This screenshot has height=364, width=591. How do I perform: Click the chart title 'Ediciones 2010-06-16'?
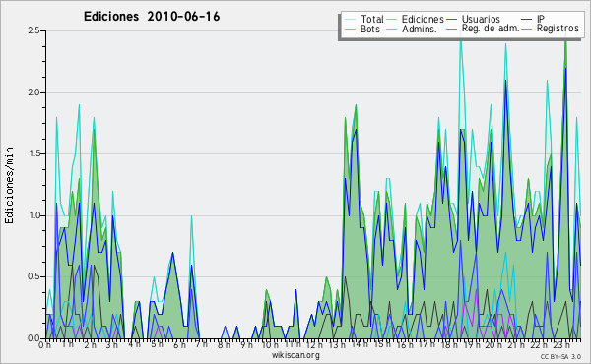152,17
